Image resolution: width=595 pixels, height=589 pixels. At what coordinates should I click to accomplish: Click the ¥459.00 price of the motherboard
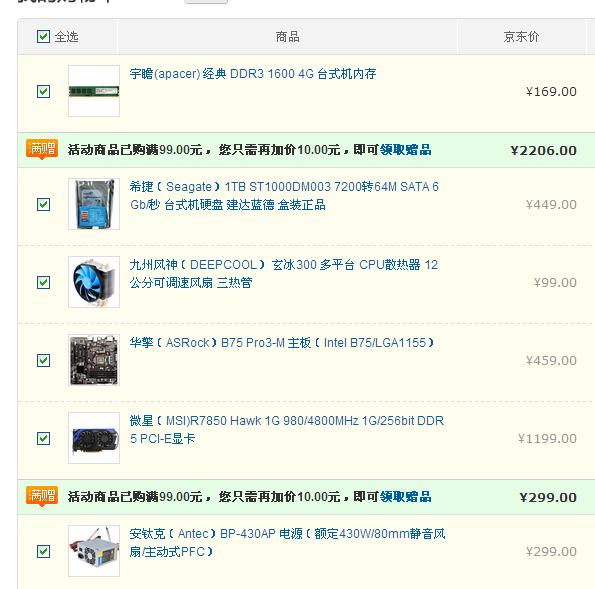551,361
